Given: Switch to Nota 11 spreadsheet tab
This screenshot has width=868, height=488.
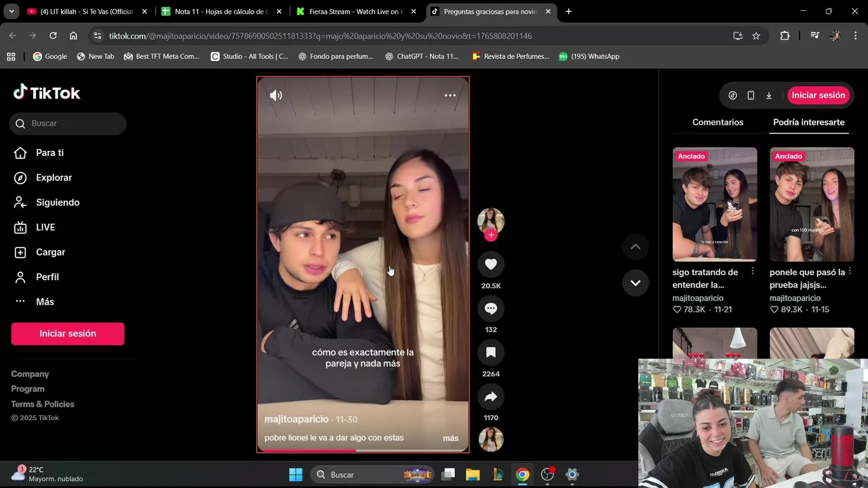Looking at the screenshot, I should click(221, 12).
